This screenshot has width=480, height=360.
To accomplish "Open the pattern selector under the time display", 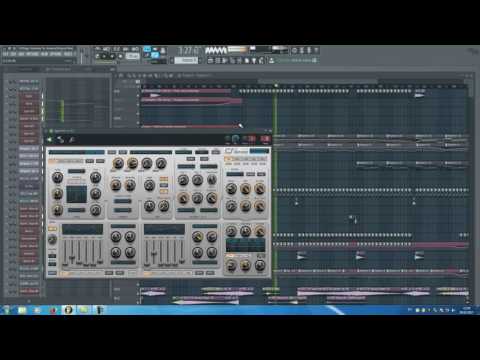I will coord(187,60).
